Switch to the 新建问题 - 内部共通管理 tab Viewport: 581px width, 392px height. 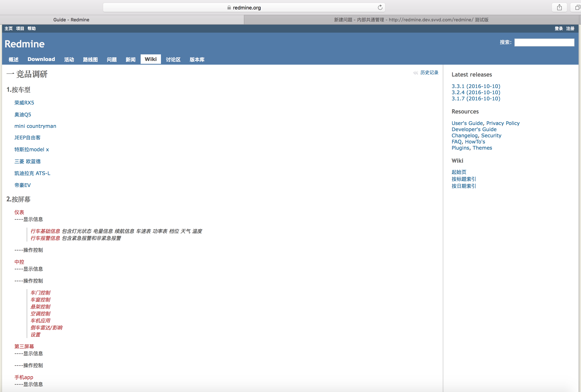pos(411,20)
